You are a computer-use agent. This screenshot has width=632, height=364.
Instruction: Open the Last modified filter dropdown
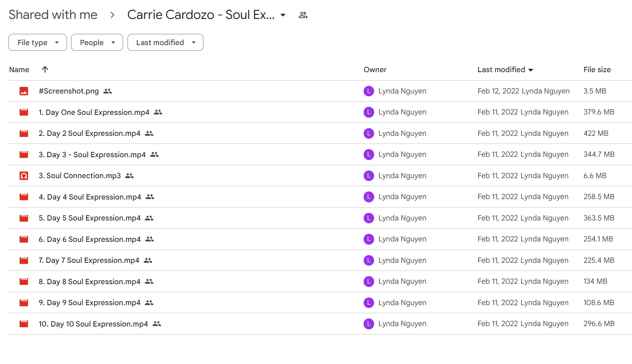165,42
